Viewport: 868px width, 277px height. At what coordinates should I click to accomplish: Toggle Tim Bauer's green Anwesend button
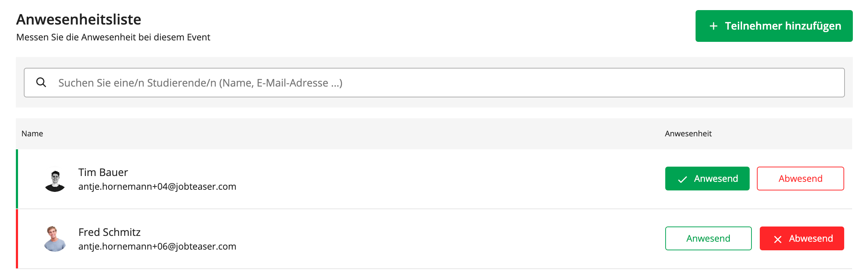[x=707, y=179]
